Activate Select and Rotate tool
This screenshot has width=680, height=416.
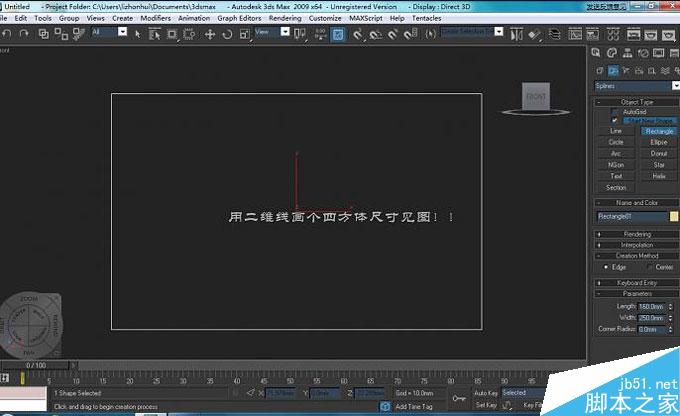tap(227, 34)
